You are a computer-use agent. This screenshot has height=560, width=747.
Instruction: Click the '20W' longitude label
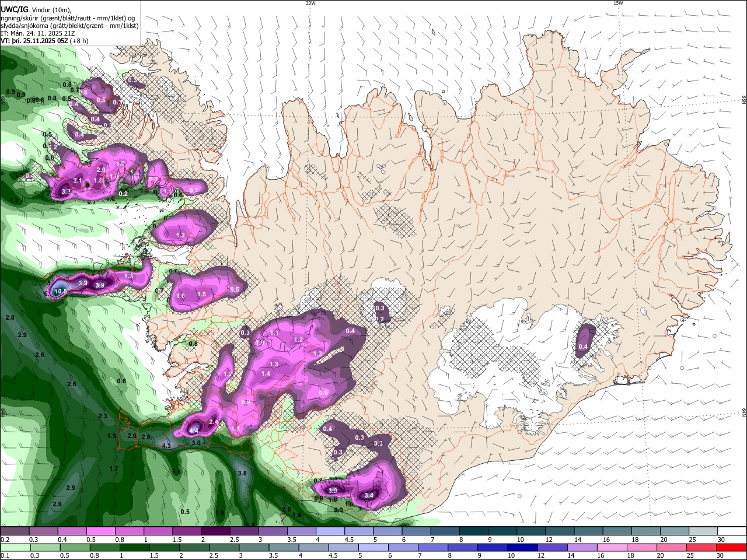click(310, 3)
